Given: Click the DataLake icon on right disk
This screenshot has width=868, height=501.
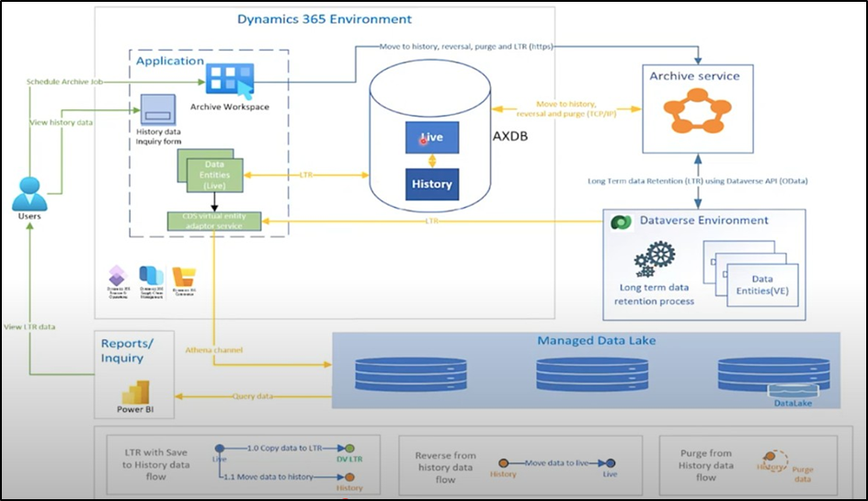Looking at the screenshot, I should pos(793,390).
